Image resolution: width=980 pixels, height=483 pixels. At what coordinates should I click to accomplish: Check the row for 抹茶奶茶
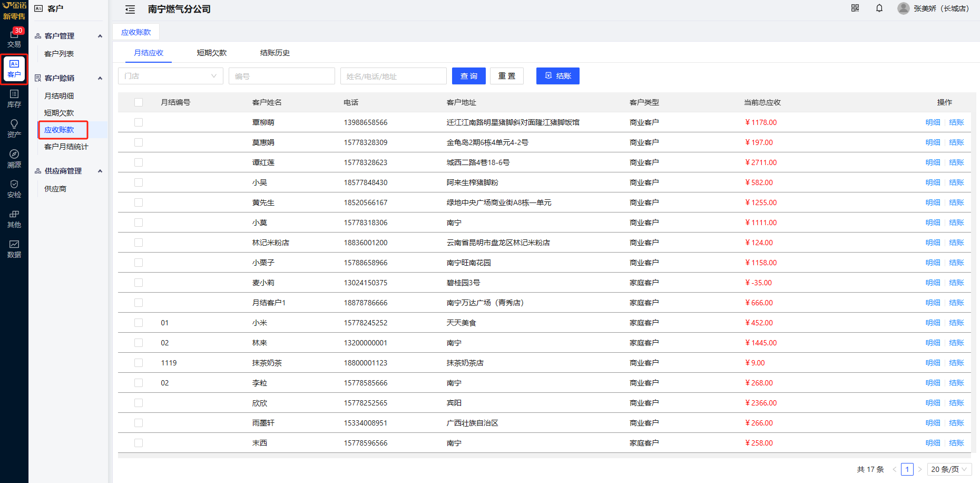click(139, 363)
